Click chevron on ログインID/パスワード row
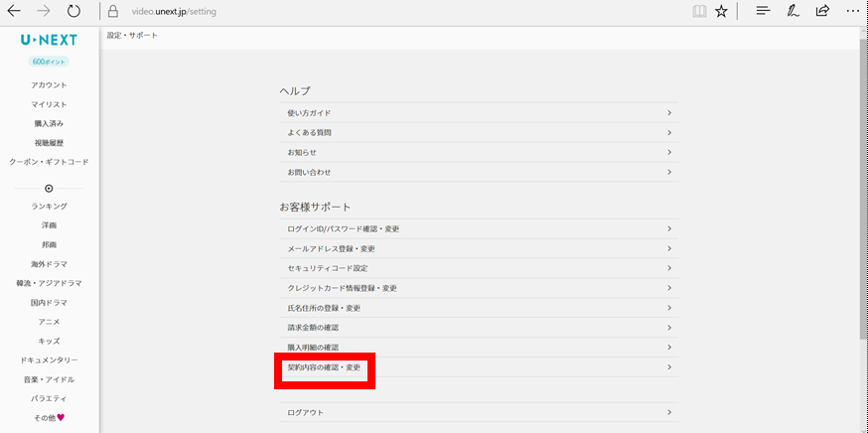This screenshot has width=868, height=433. 669,228
